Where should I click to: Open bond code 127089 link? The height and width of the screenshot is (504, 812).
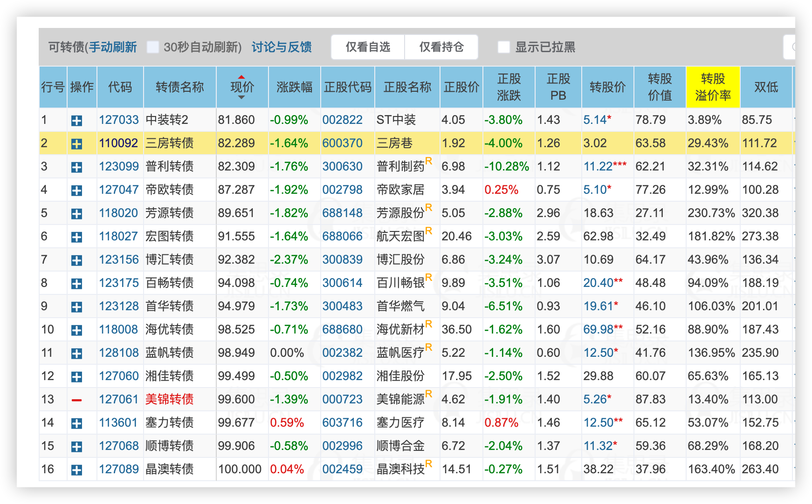pyautogui.click(x=119, y=469)
